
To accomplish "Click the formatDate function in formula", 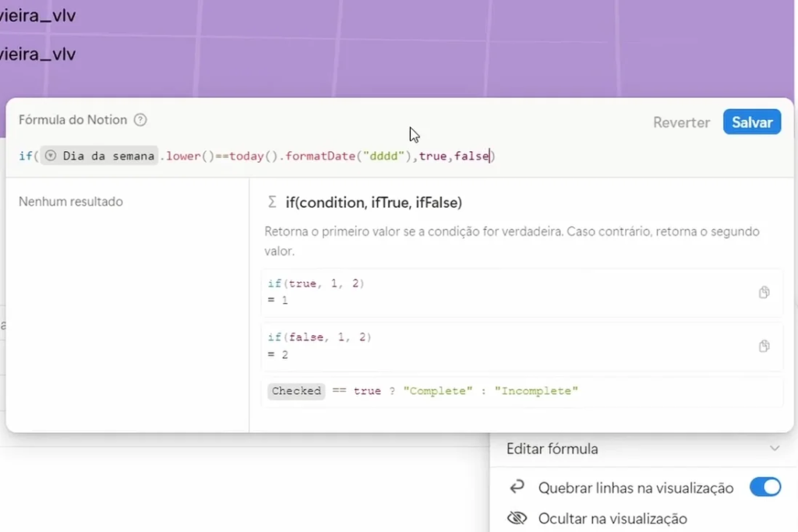I will (320, 156).
